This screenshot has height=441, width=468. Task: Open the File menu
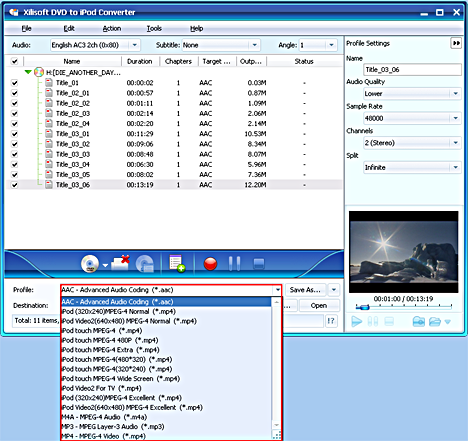27,29
